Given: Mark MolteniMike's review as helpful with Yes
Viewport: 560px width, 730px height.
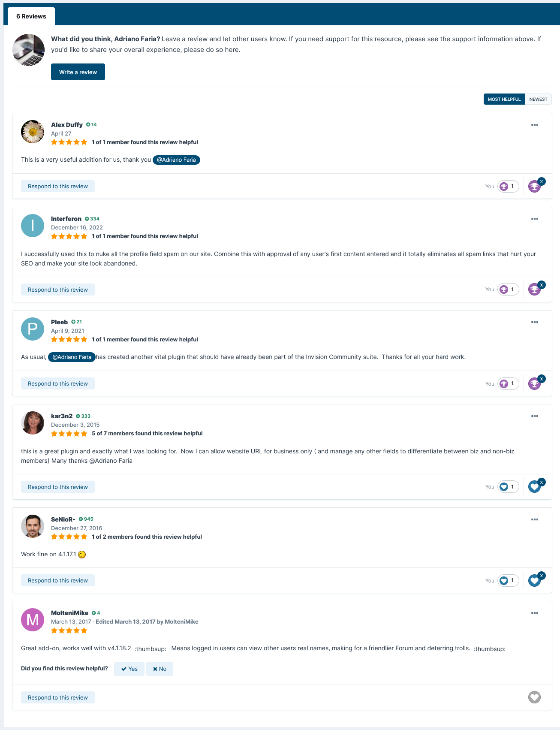Looking at the screenshot, I should coord(129,669).
